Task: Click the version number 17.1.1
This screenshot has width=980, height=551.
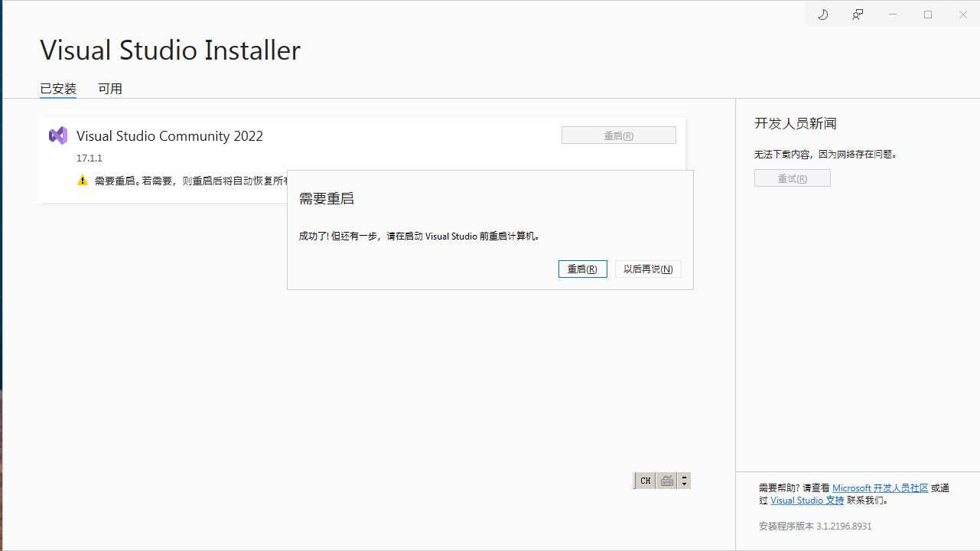Action: click(x=89, y=158)
